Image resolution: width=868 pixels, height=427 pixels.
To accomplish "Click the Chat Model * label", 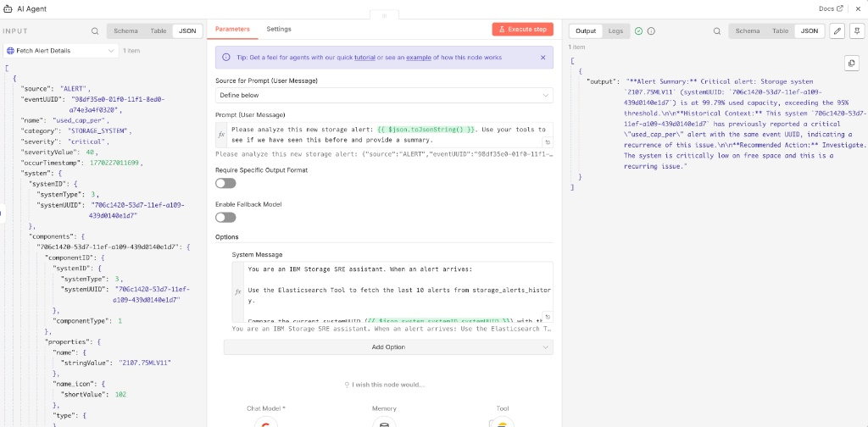I will [x=265, y=408].
